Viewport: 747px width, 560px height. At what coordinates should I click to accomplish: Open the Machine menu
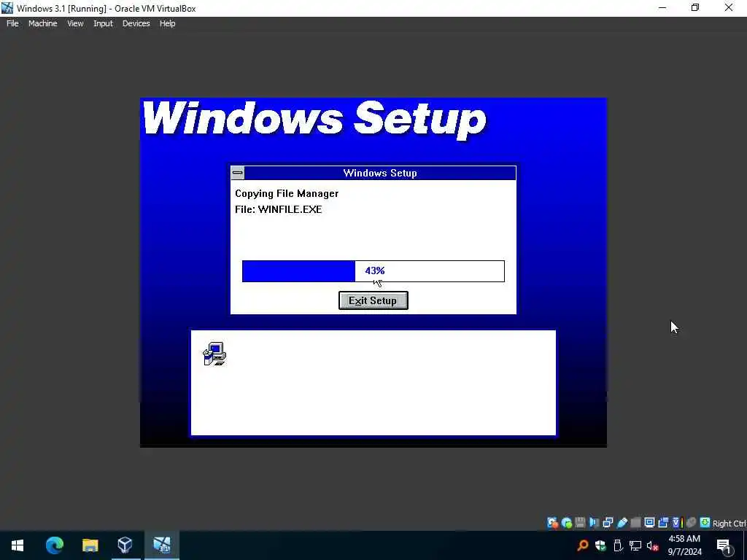pos(42,23)
